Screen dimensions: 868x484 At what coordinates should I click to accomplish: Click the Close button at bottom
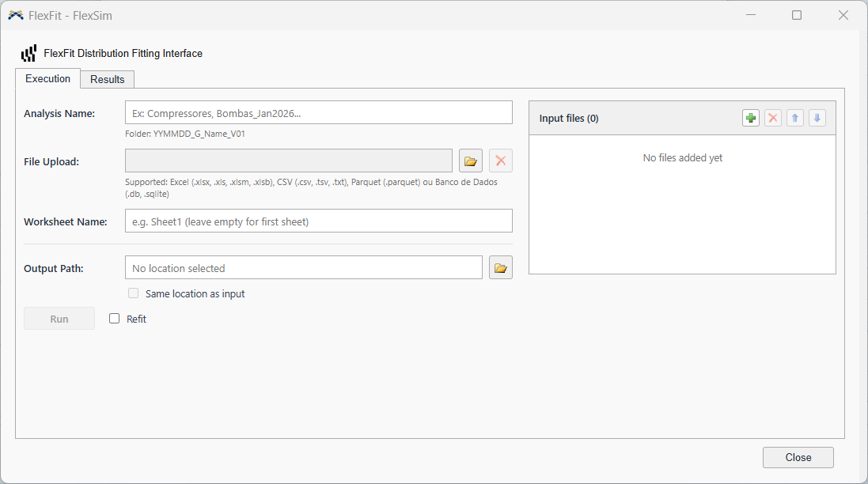[798, 457]
